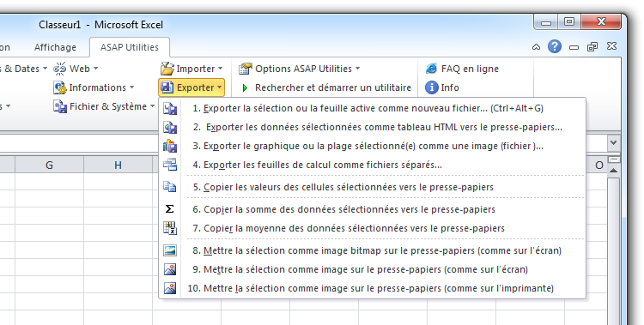Click the sigma sum icon for item 6

coord(170,209)
